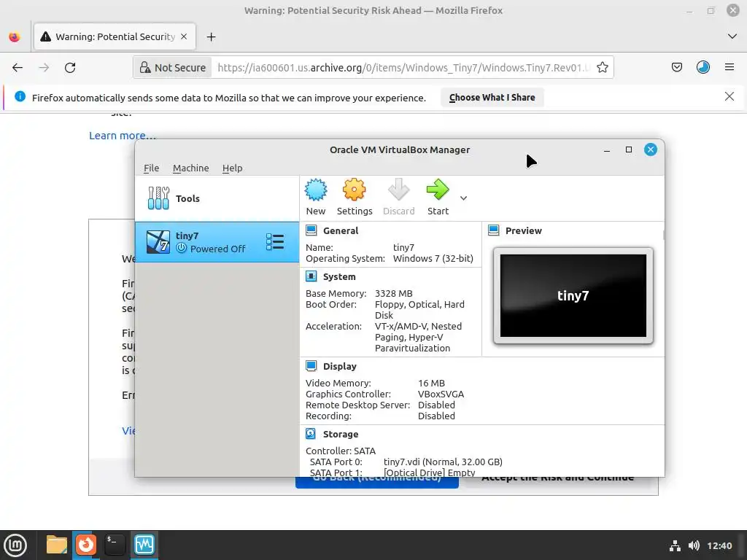Viewport: 747px width, 560px height.
Task: Close the Warning: Potential Security tab
Action: pos(184,36)
